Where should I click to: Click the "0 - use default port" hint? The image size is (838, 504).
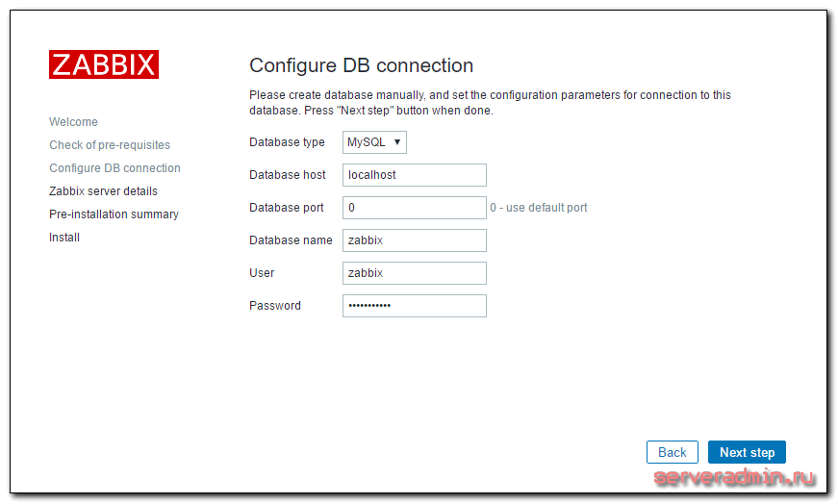[539, 208]
